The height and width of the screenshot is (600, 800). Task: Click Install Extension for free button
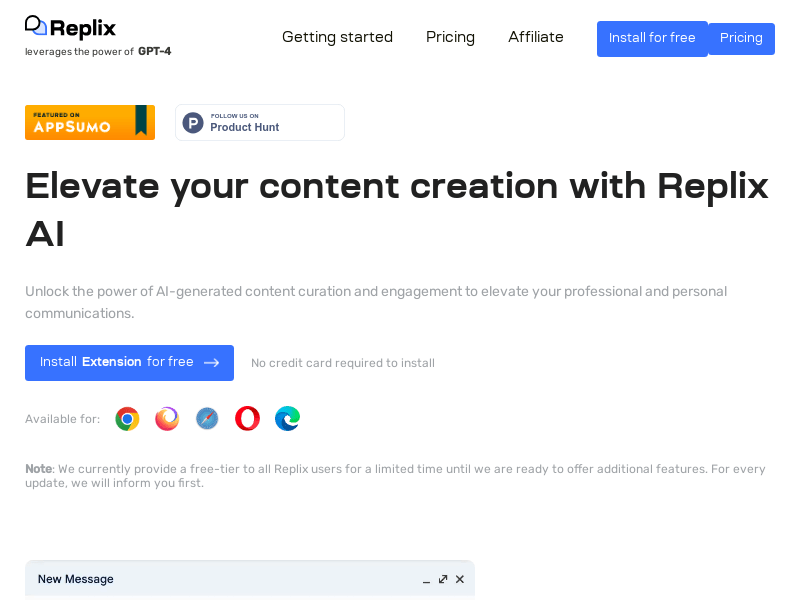[130, 363]
